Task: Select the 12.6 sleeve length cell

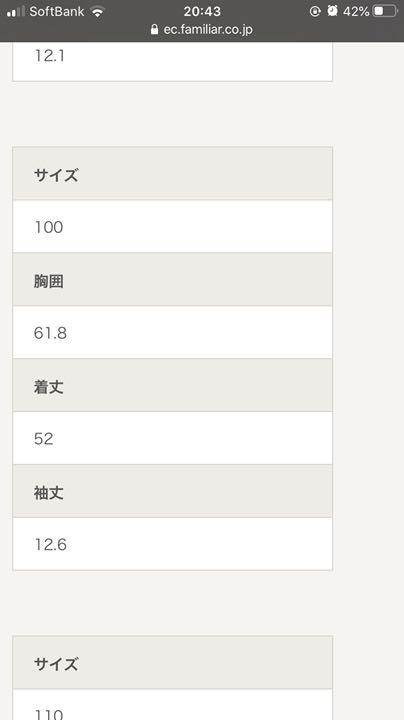Action: coord(173,544)
